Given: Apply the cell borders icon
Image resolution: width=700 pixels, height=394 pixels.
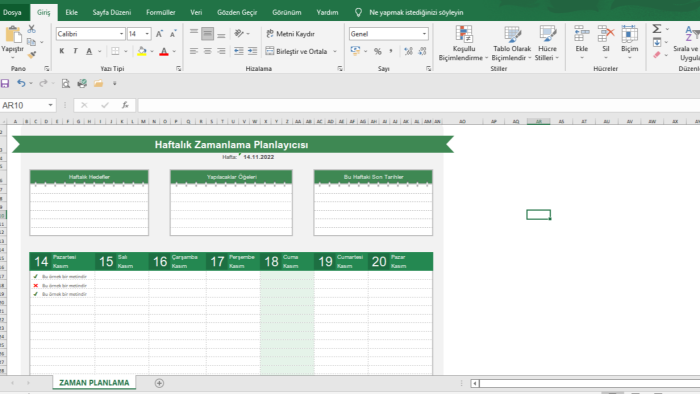Looking at the screenshot, I should [115, 51].
